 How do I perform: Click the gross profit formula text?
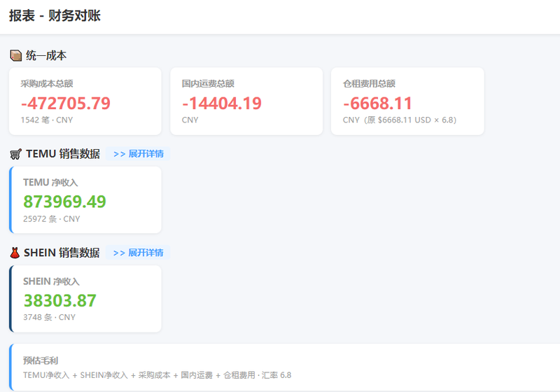(x=157, y=375)
